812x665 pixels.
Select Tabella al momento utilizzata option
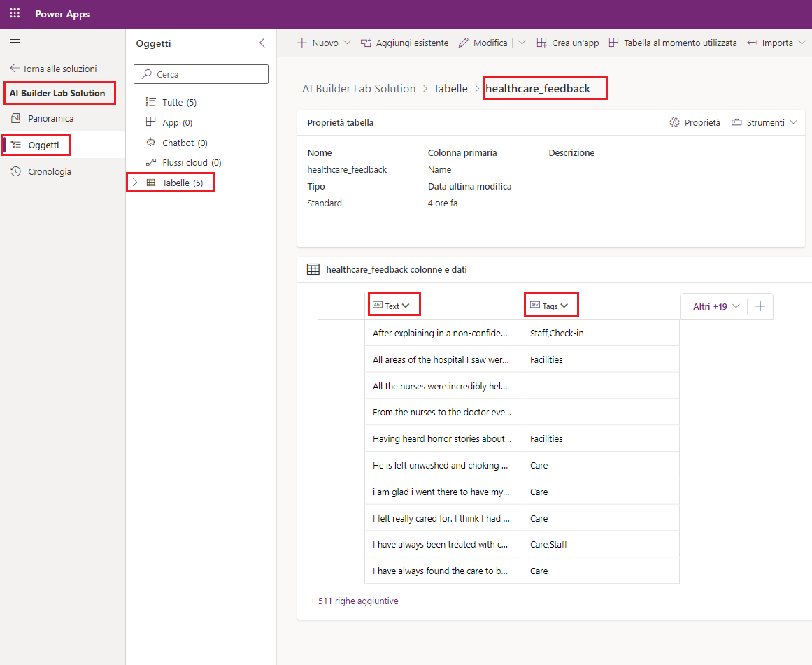point(674,43)
